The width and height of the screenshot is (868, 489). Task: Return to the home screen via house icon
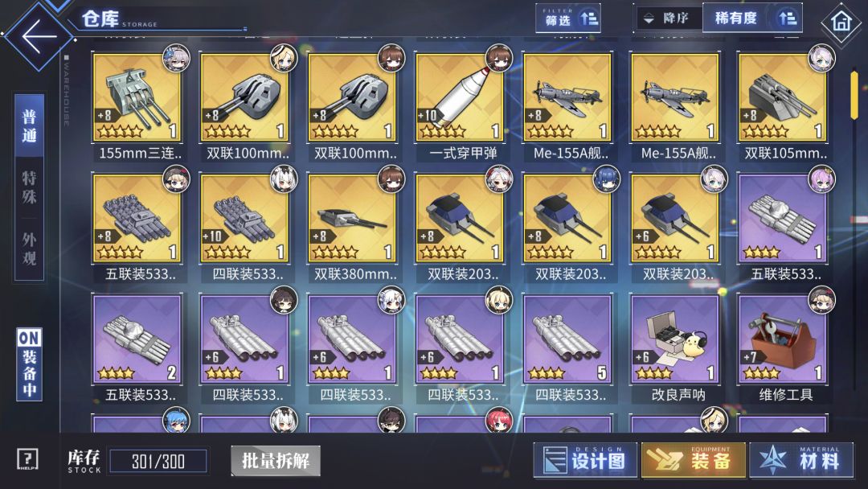[x=841, y=23]
